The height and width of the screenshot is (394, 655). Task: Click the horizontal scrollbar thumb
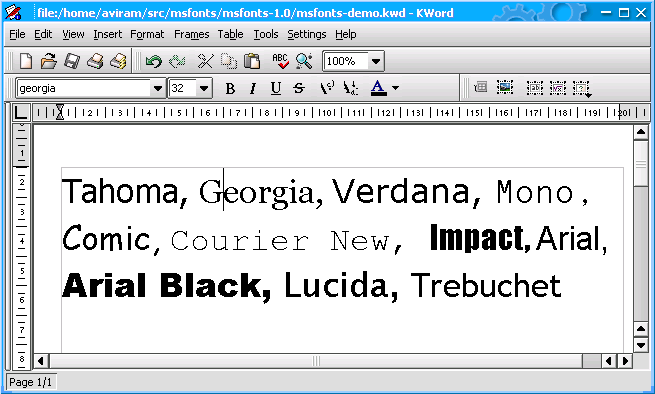pos(316,361)
